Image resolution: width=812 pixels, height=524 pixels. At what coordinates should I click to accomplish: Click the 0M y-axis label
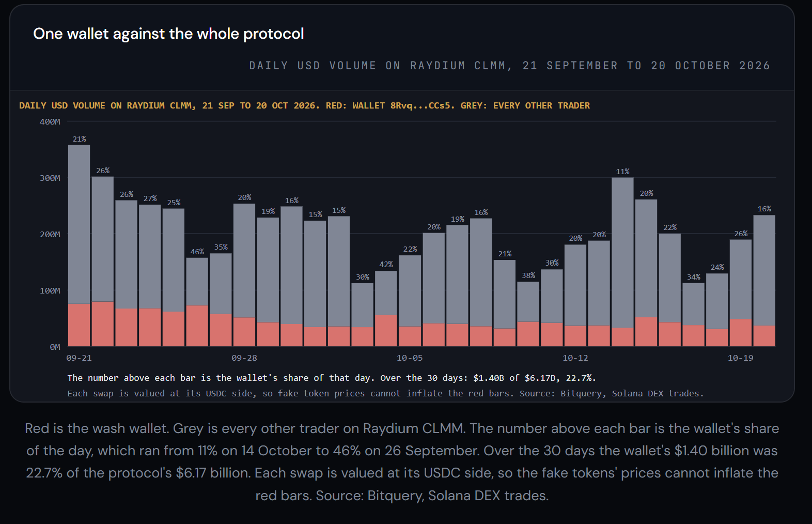click(x=55, y=347)
